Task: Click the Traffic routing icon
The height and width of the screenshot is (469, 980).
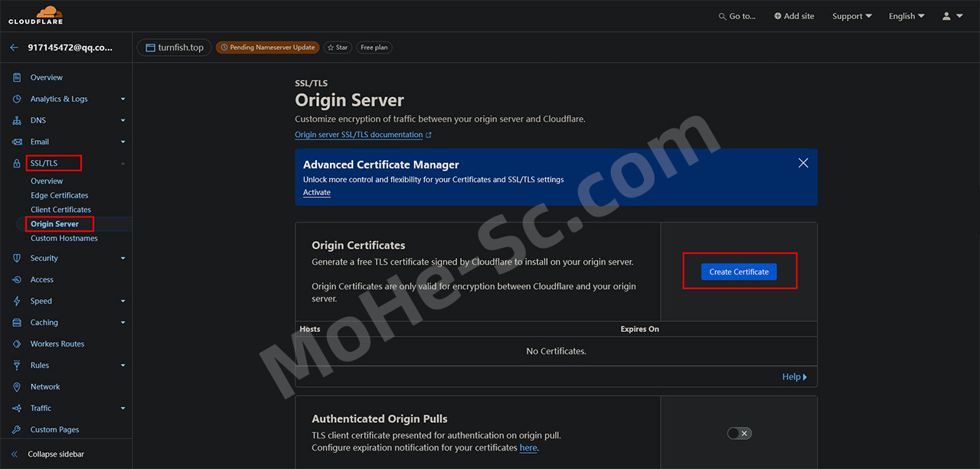Action: click(17, 409)
